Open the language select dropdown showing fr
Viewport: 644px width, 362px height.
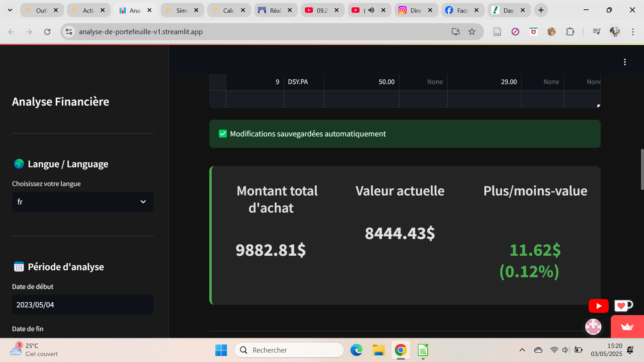point(83,202)
